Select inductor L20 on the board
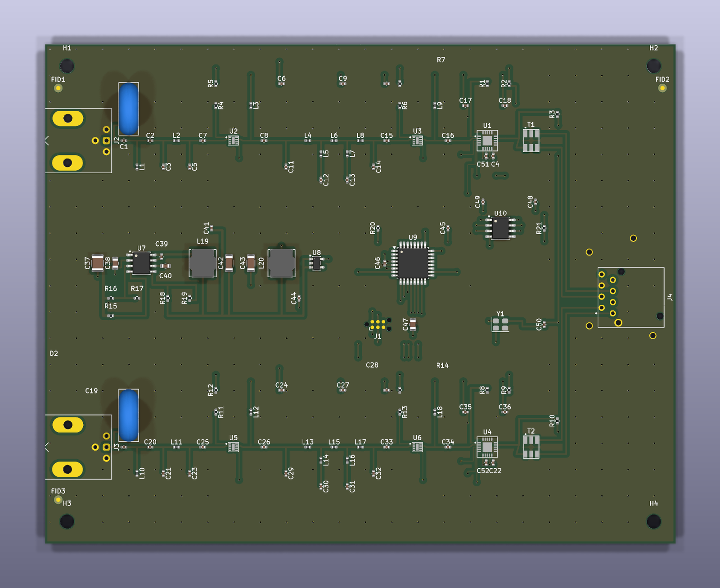This screenshot has height=588, width=720. tap(282, 263)
